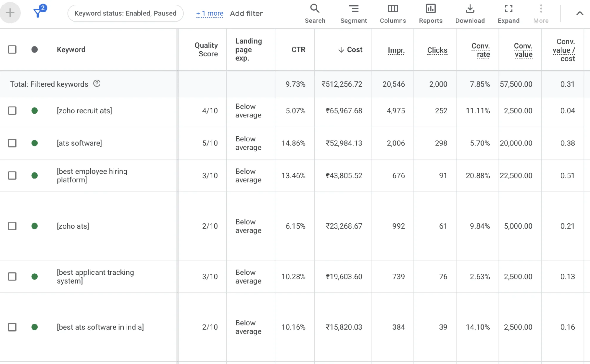Click Add filter
590x364 pixels.
coord(246,13)
